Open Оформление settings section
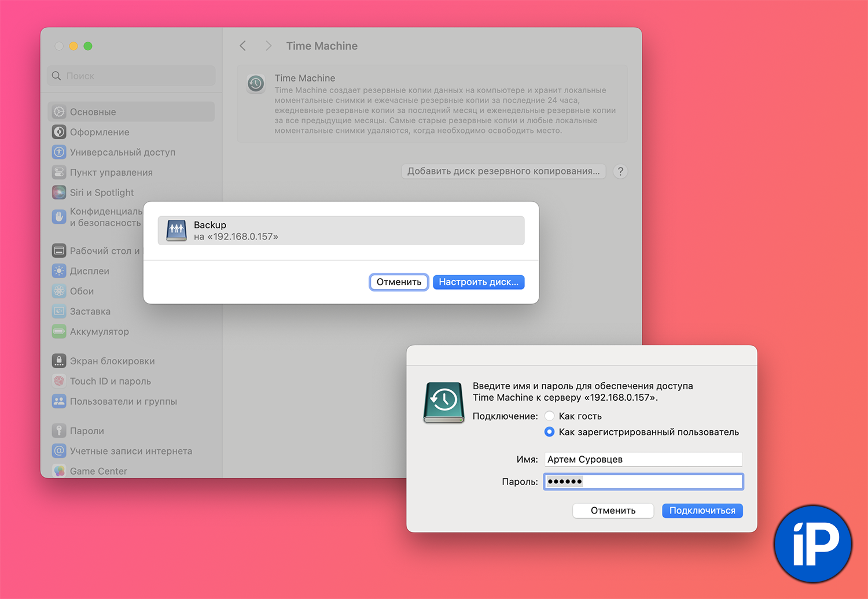Screen dimensions: 868x599 pos(131,132)
